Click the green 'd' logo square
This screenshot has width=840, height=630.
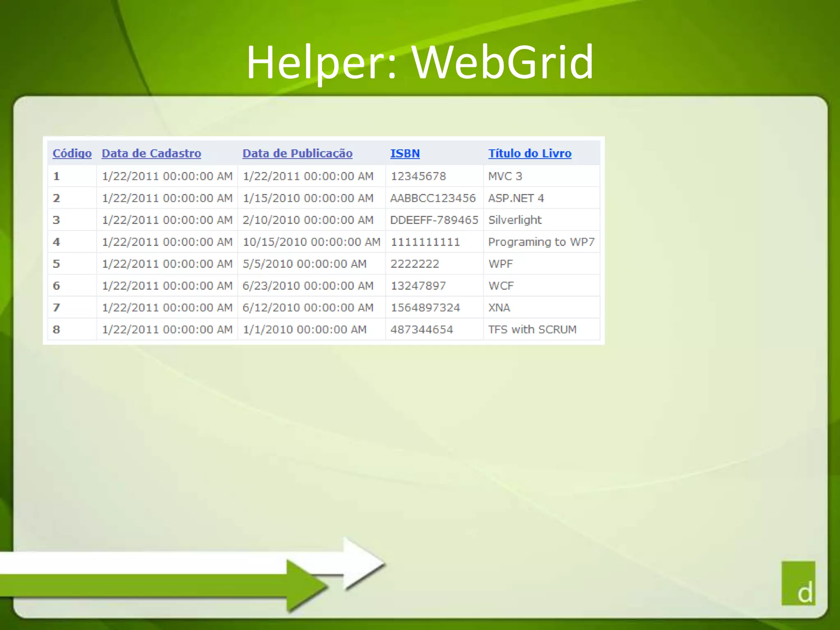click(x=798, y=583)
